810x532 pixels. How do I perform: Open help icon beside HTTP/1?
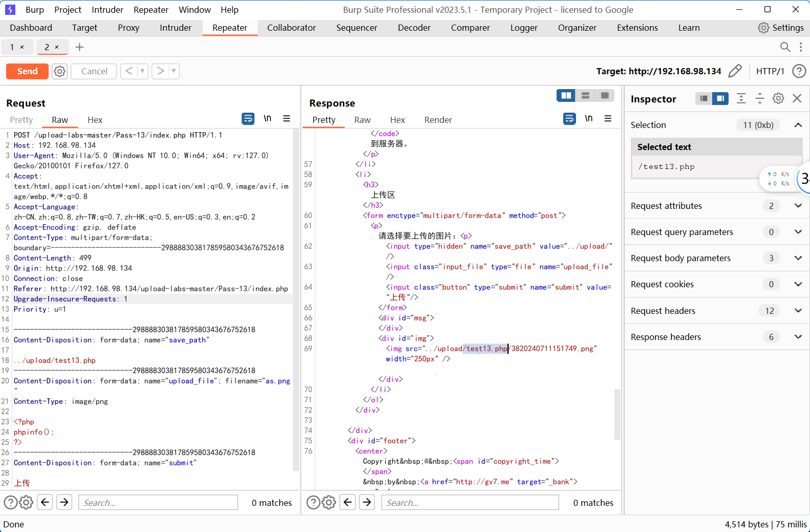coord(799,71)
